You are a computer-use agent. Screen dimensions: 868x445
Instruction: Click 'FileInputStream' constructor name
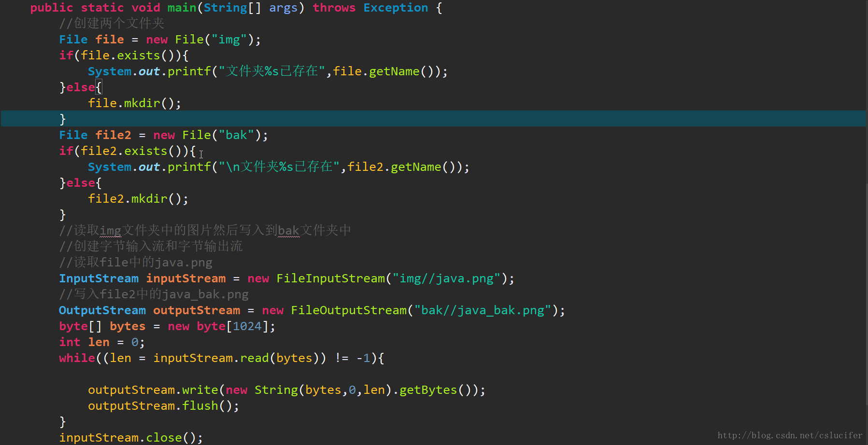[331, 278]
